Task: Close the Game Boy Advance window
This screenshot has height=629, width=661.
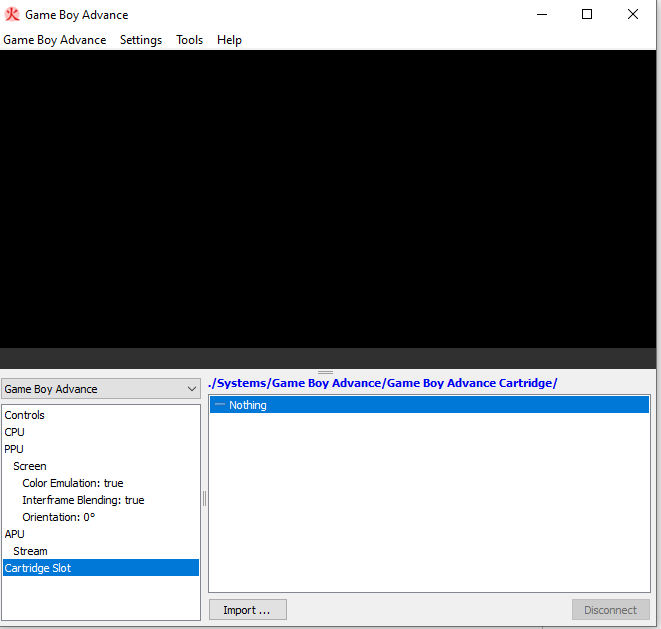Action: 633,14
